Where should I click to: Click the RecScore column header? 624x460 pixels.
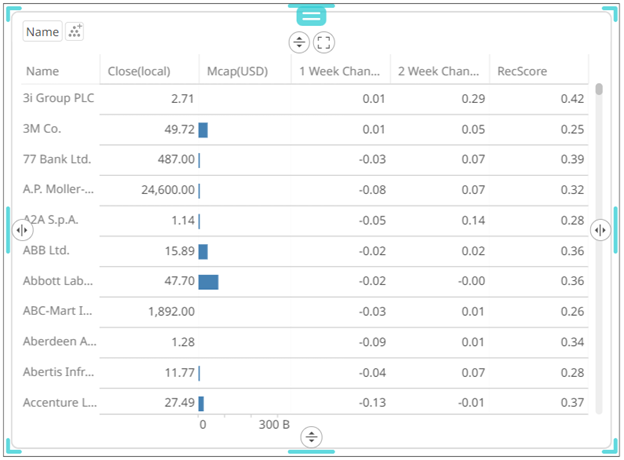click(x=524, y=71)
